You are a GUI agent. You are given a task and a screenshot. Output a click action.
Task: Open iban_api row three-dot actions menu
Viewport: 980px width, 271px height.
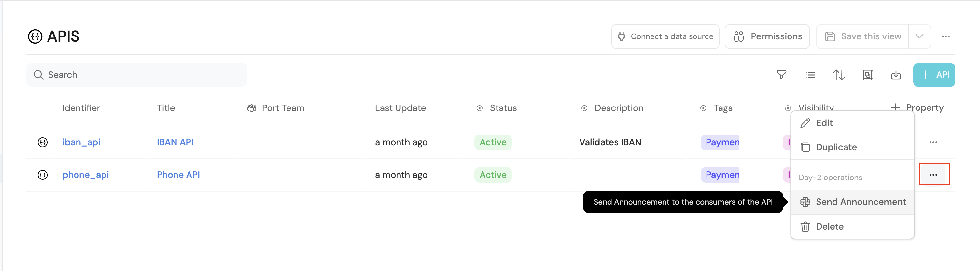[x=933, y=142]
